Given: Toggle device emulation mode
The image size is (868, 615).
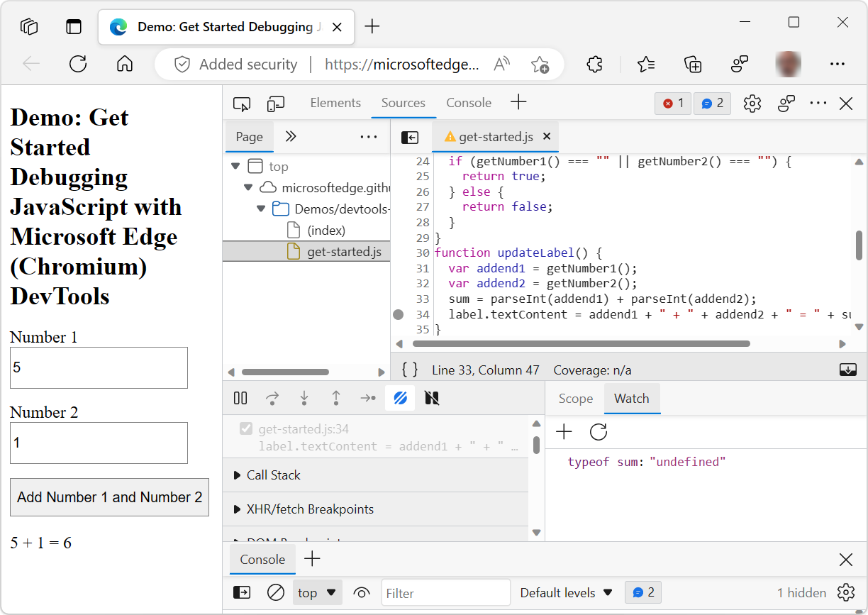Looking at the screenshot, I should click(275, 104).
